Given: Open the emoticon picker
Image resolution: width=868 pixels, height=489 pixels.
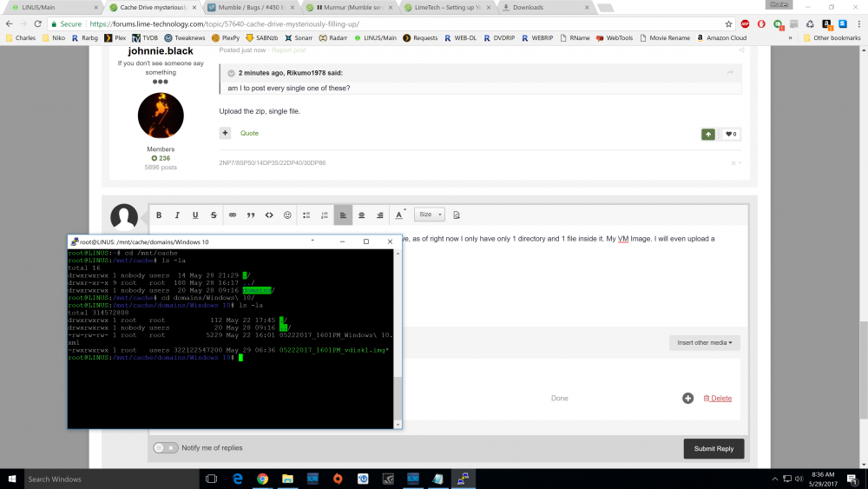Looking at the screenshot, I should (x=287, y=215).
